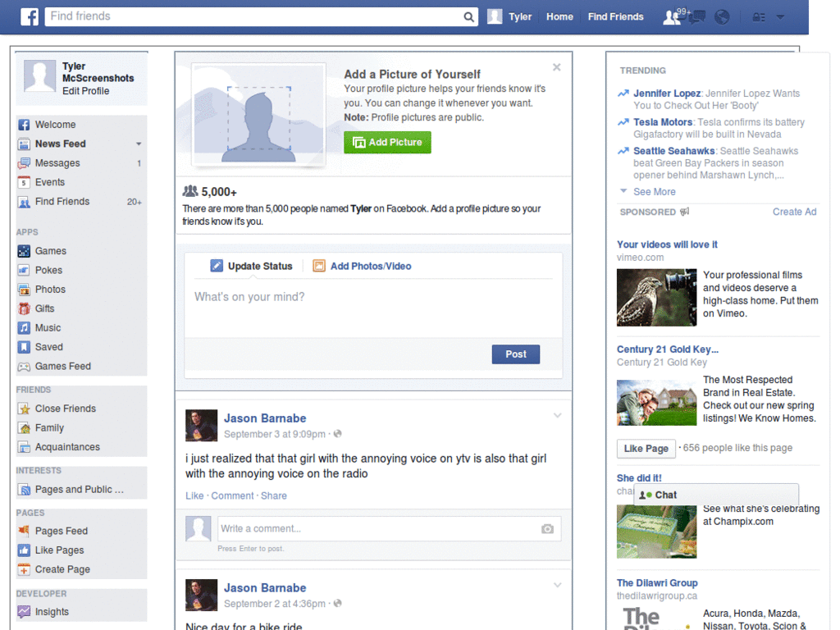
Task: Click the Vimeo ad bird thumbnail
Action: (x=656, y=297)
